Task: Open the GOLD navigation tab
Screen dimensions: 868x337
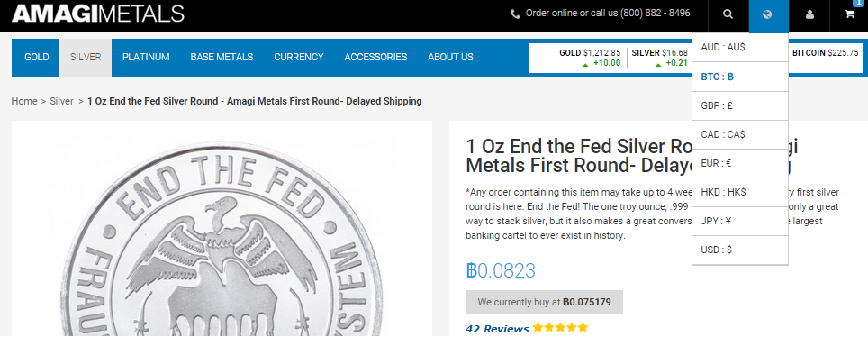Action: point(37,57)
